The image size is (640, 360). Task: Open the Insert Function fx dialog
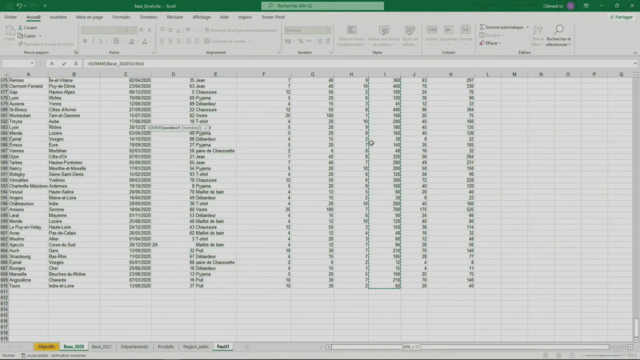tap(76, 64)
